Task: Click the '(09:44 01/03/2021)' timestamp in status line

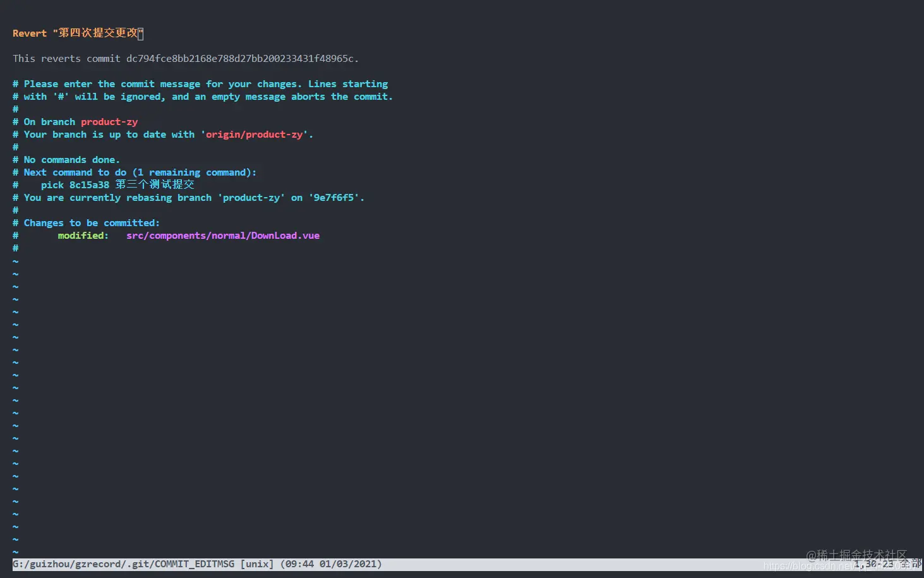Action: (332, 564)
